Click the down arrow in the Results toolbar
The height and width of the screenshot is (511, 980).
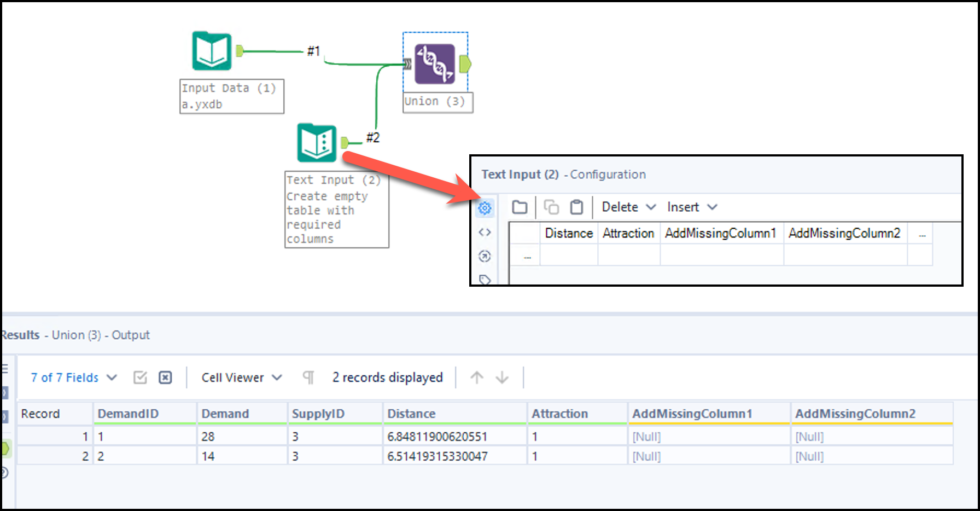[502, 377]
